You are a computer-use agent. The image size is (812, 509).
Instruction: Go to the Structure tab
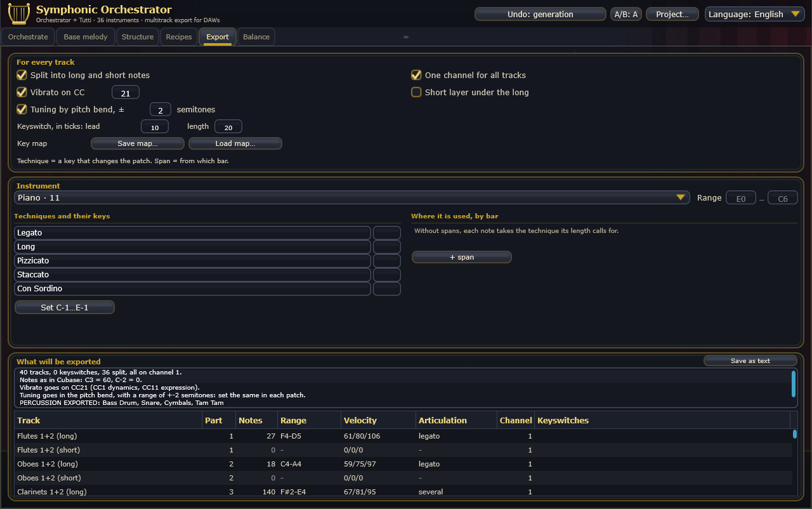[138, 37]
